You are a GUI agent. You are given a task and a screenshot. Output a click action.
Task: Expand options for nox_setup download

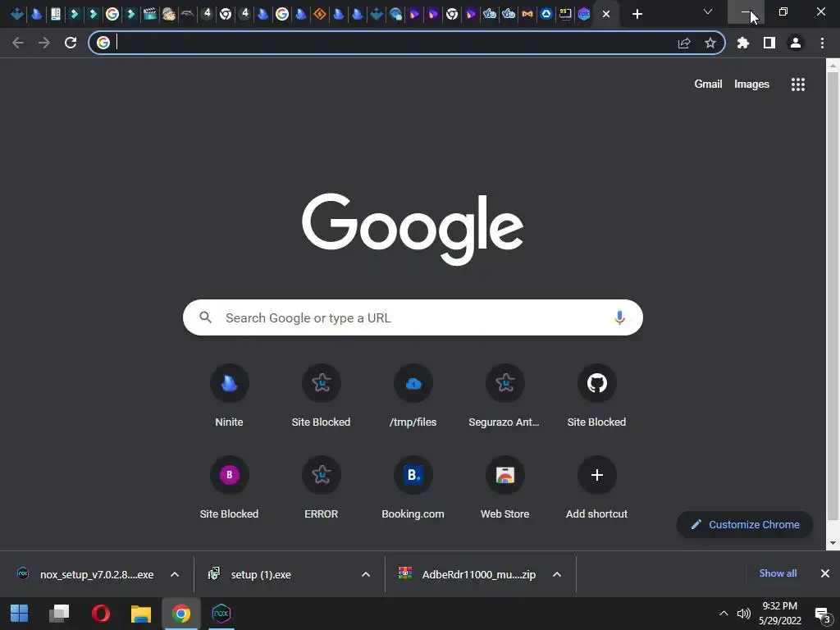175,574
